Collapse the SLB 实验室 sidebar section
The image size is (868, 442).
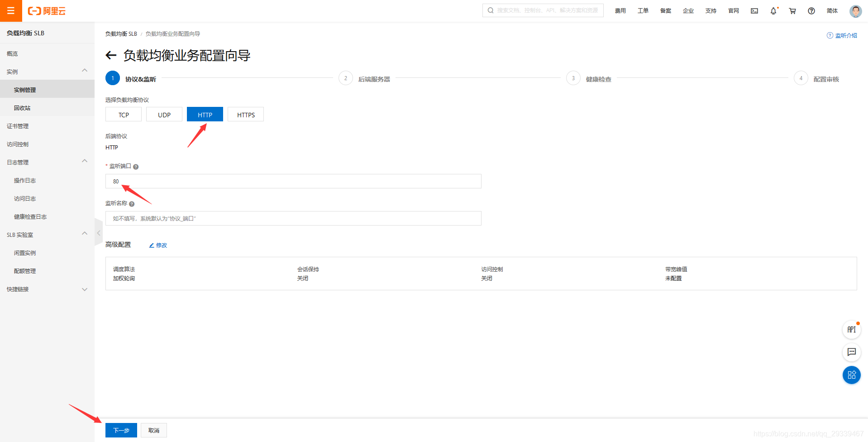[85, 234]
